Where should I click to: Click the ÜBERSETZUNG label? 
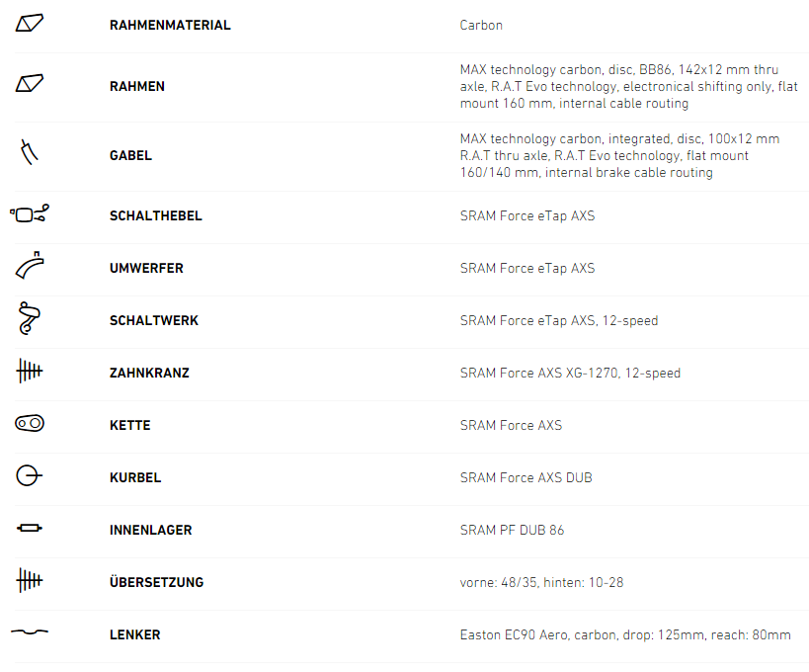click(156, 583)
